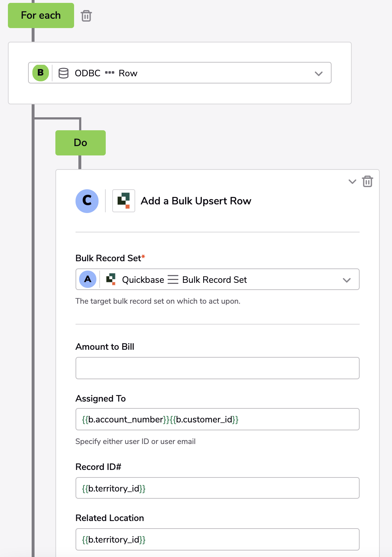Viewport: 392px width, 557px height.
Task: Open the Bulk Record Set dropdown arrow
Action: [347, 280]
